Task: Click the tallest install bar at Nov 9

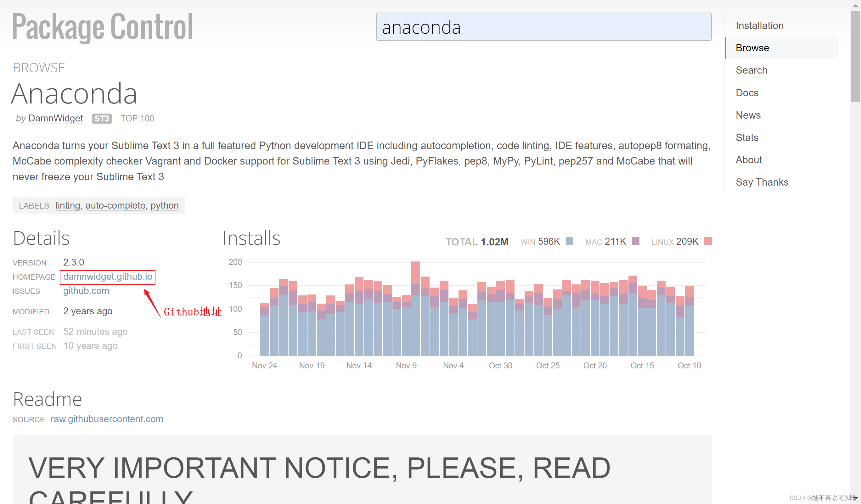Action: coord(415,307)
